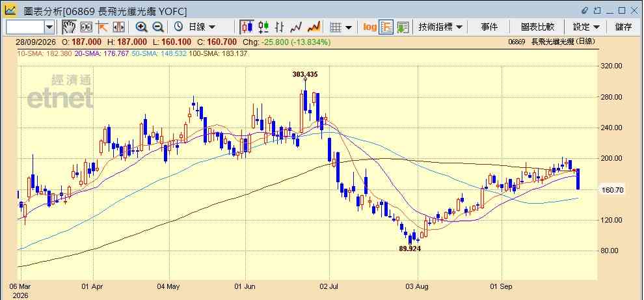Click the 303.435 high price marker
This screenshot has height=300, width=644.
coord(305,74)
